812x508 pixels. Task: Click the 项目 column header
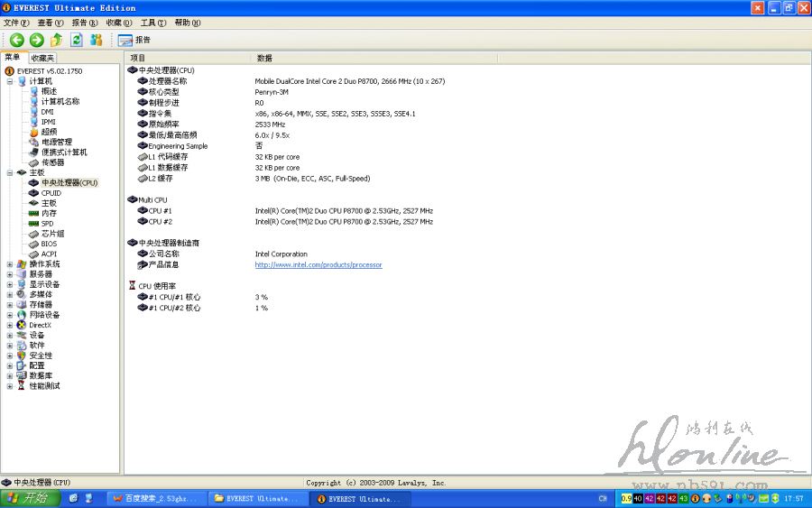(x=188, y=58)
